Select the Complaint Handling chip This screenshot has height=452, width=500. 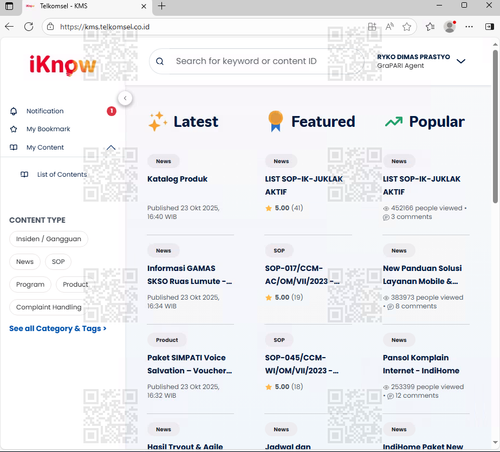(x=49, y=307)
